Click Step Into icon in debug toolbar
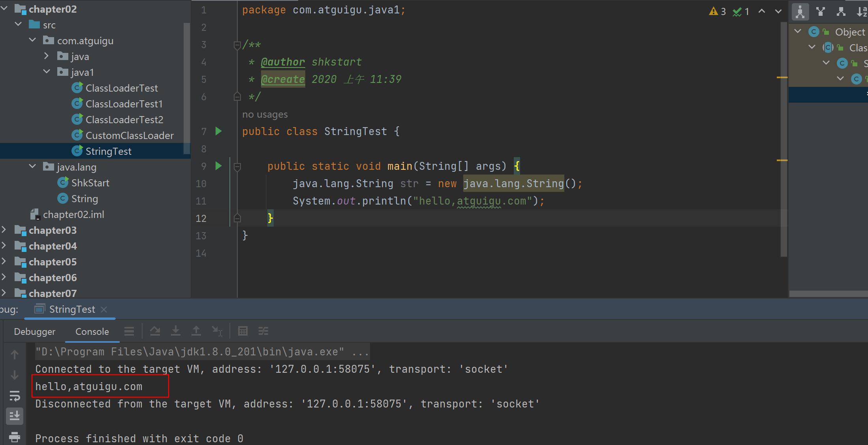This screenshot has width=868, height=445. (x=176, y=331)
